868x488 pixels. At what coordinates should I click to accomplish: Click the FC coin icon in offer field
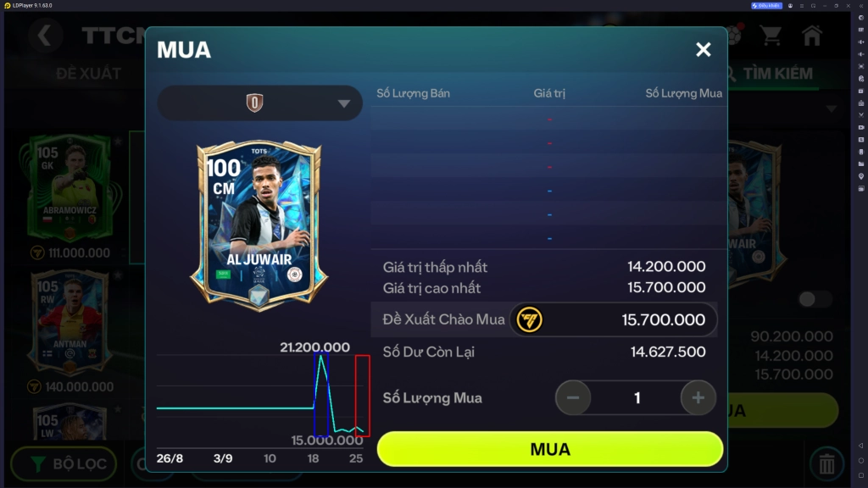529,319
